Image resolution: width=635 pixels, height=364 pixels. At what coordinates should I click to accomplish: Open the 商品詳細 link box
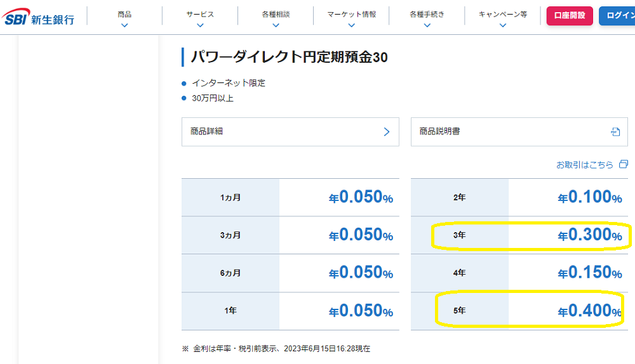pyautogui.click(x=290, y=132)
